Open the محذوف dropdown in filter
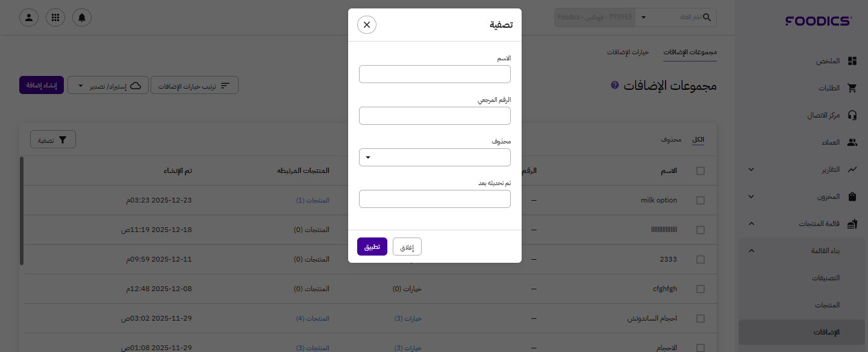Image resolution: width=868 pixels, height=352 pixels. (434, 157)
